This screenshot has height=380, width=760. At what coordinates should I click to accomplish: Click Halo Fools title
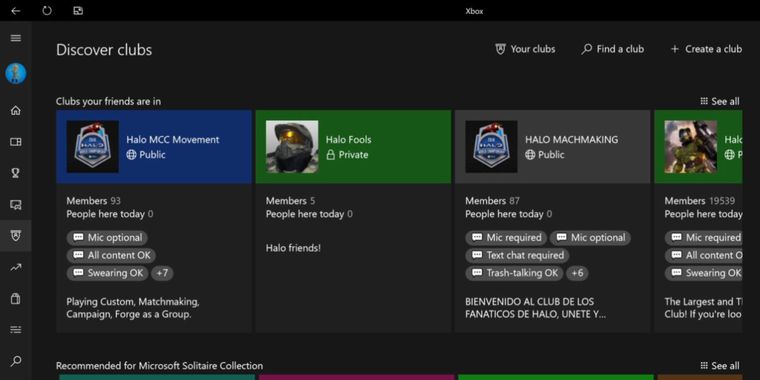348,140
